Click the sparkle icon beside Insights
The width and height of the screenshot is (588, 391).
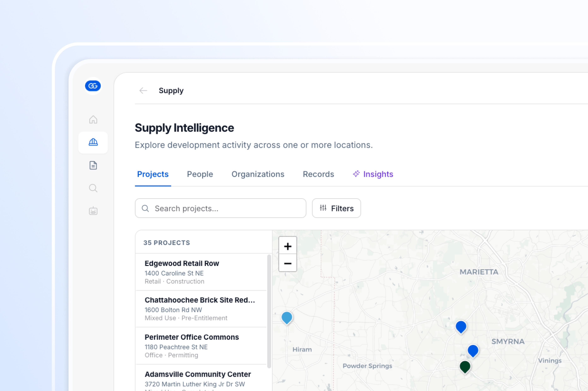tap(356, 174)
